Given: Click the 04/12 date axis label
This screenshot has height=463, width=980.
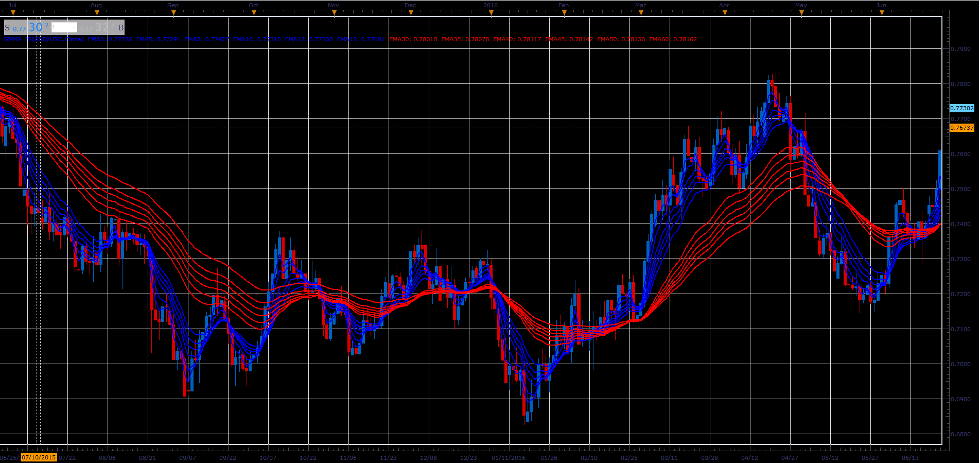Looking at the screenshot, I should point(749,458).
